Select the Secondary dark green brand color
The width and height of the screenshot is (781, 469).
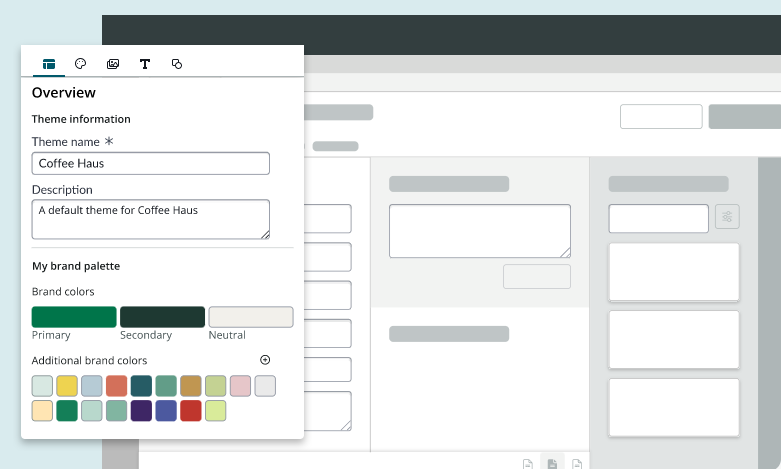pos(162,317)
